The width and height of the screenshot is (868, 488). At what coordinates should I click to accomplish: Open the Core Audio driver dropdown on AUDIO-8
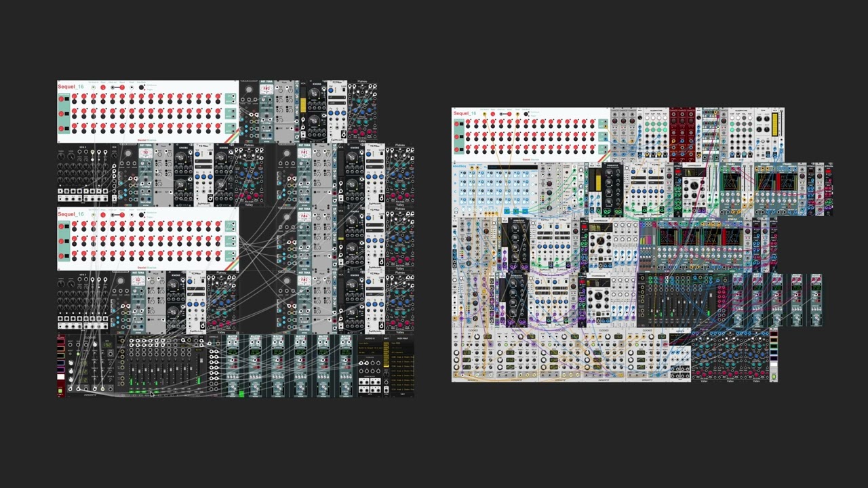[x=370, y=343]
